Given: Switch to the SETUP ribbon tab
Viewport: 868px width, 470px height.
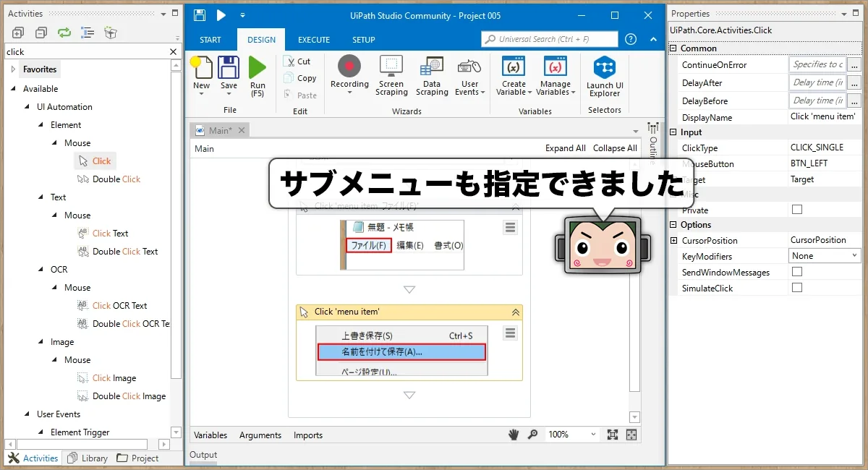Looking at the screenshot, I should (x=364, y=40).
